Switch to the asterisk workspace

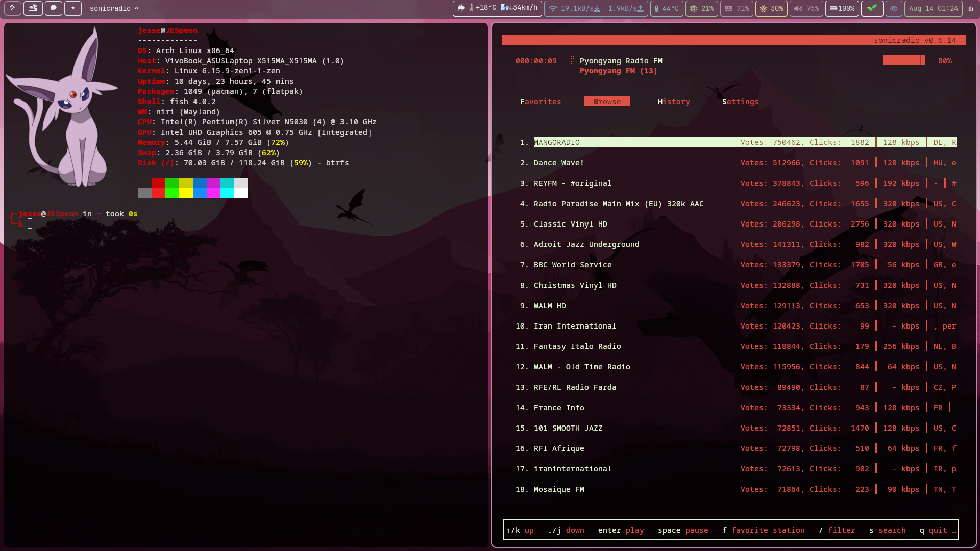pyautogui.click(x=73, y=8)
